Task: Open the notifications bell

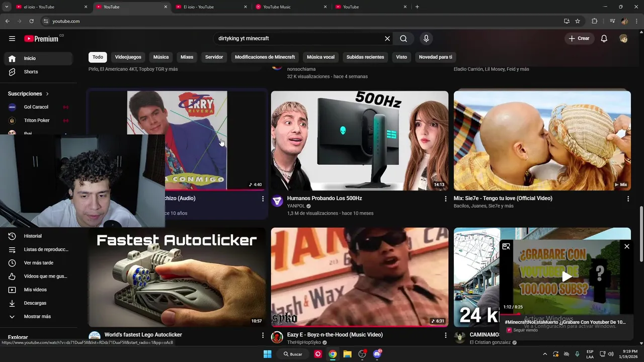Action: click(604, 39)
